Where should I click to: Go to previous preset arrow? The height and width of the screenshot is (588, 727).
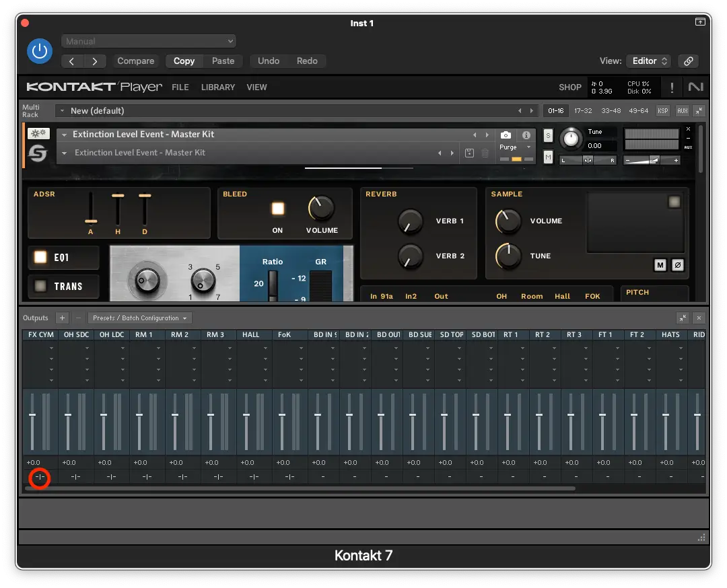72,61
